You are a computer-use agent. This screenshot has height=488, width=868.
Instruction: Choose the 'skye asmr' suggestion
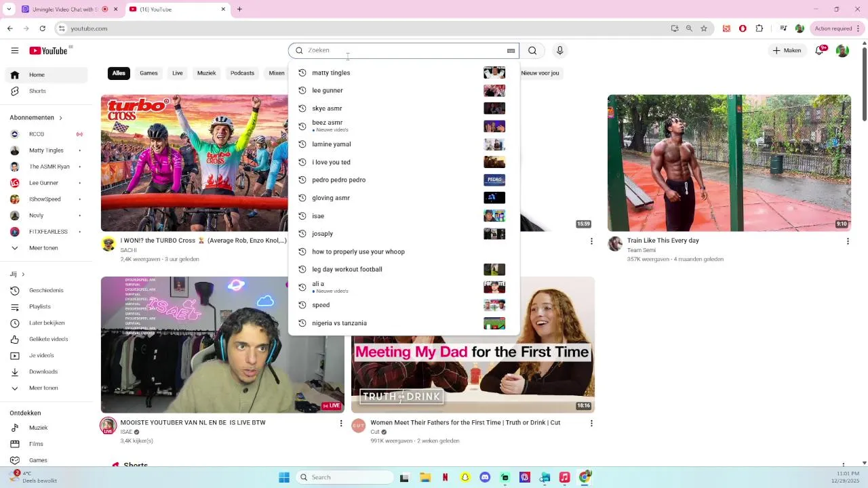pyautogui.click(x=403, y=108)
